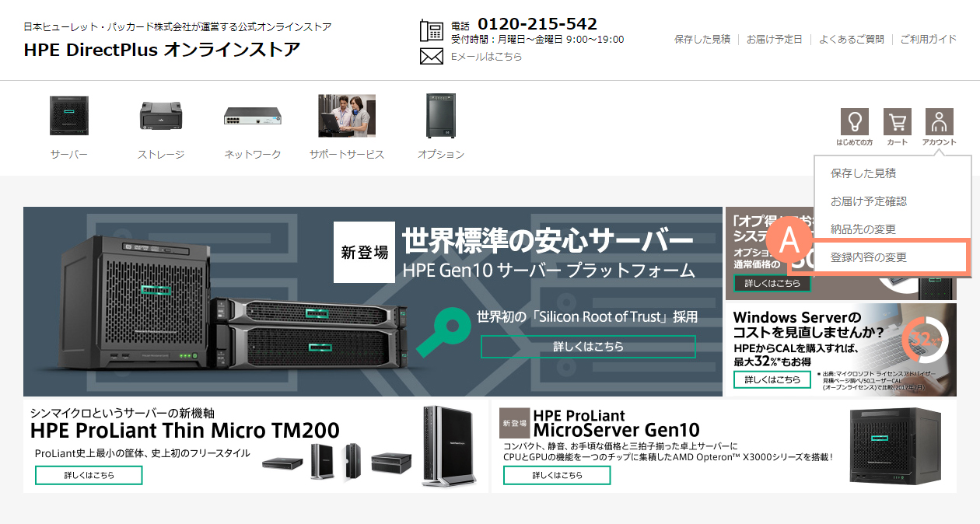Select 保存した見積 in account dropdown
This screenshot has height=524, width=980.
pyautogui.click(x=863, y=173)
